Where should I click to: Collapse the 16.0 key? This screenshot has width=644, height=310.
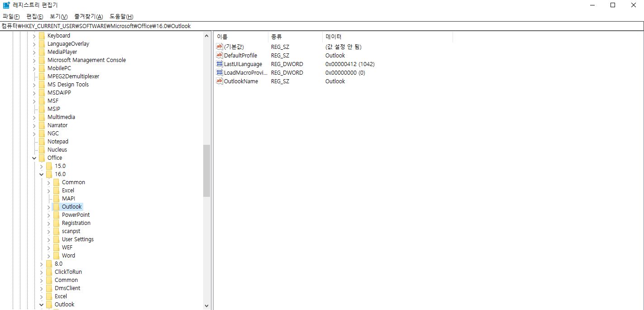41,174
